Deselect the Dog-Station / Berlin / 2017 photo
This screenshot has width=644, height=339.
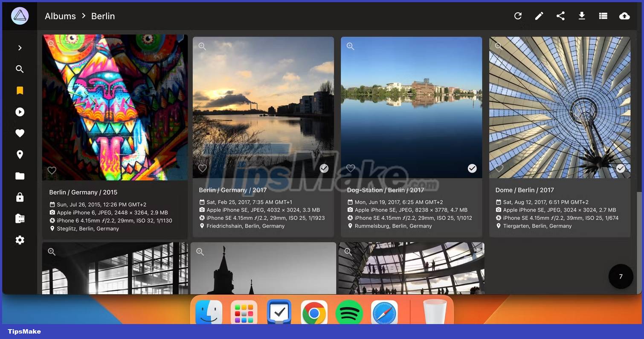(x=472, y=168)
